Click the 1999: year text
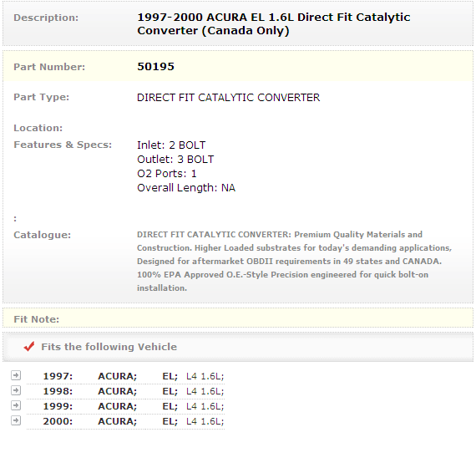This screenshot has height=463, width=476. click(x=58, y=406)
